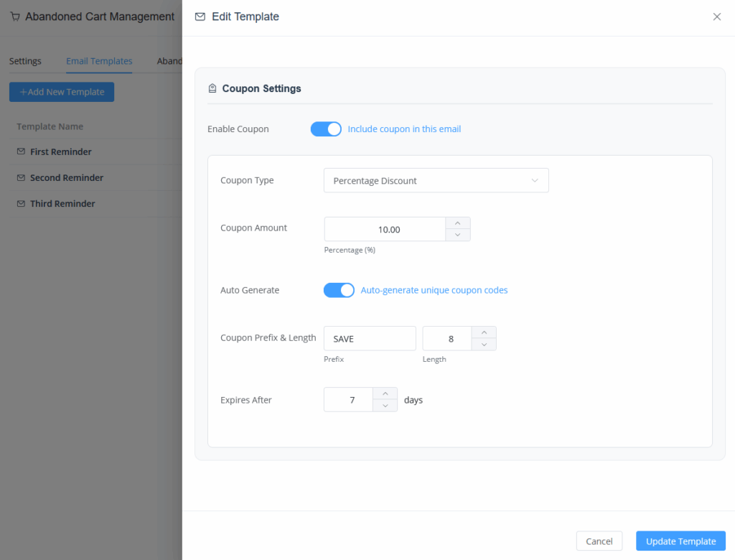Image resolution: width=735 pixels, height=560 pixels.
Task: Switch to the Settings tab
Action: tap(25, 61)
